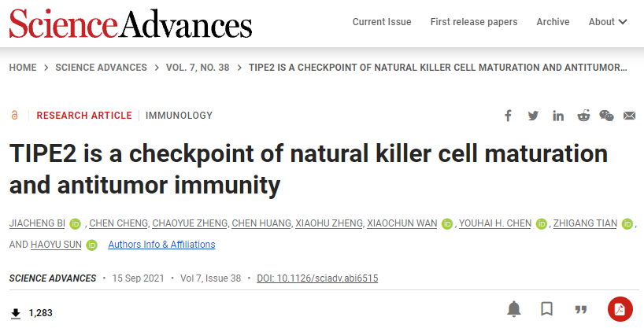Image resolution: width=644 pixels, height=328 pixels.
Task: Share the article via WeChat
Action: pos(606,116)
